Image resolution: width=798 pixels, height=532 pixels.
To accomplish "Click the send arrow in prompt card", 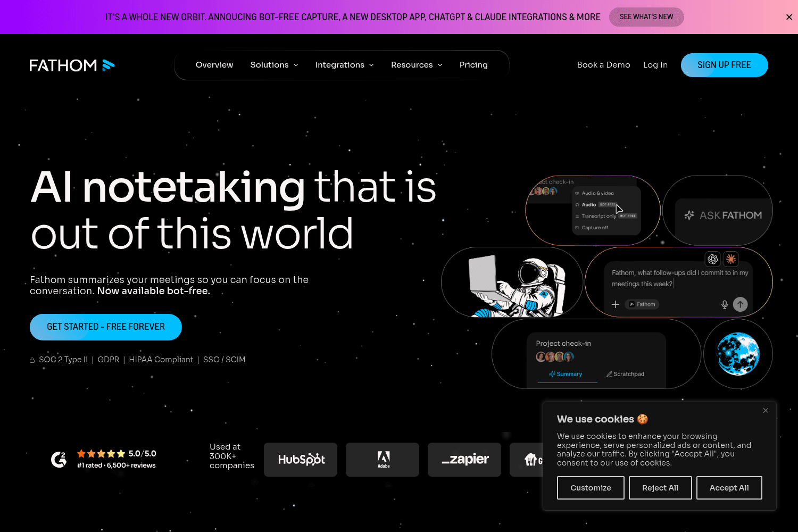I will (x=741, y=304).
